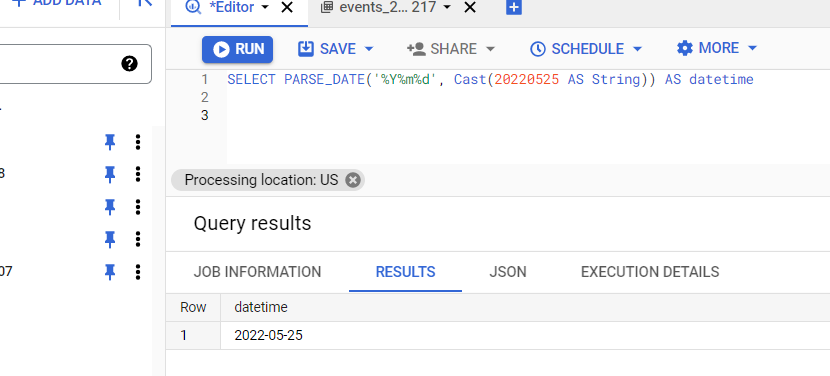Click the third pin icon in explorer
This screenshot has width=830, height=376.
click(x=110, y=207)
